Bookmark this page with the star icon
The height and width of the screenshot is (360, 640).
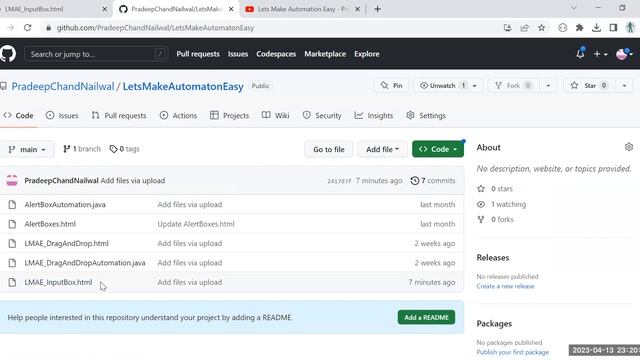pos(541,28)
